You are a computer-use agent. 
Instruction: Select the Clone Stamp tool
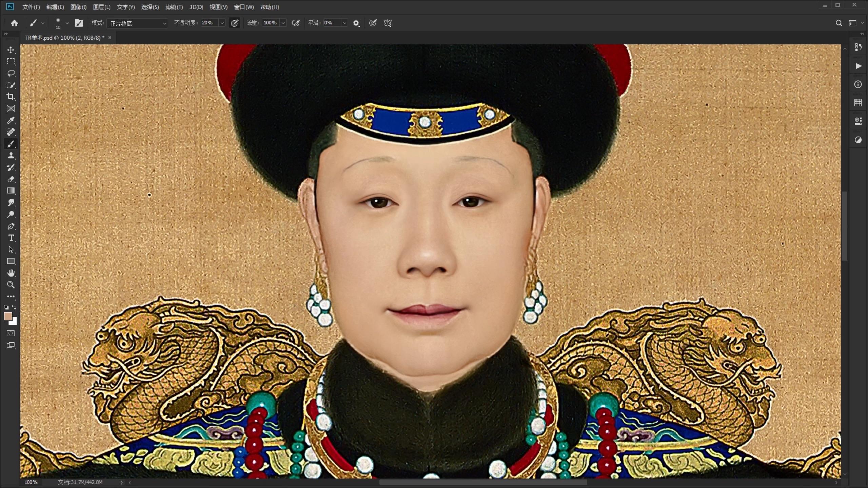click(11, 156)
